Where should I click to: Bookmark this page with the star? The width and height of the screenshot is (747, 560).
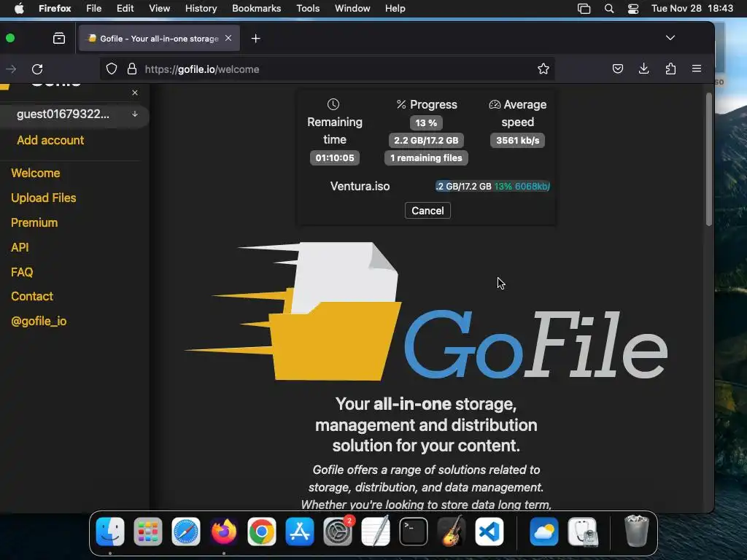(x=543, y=69)
